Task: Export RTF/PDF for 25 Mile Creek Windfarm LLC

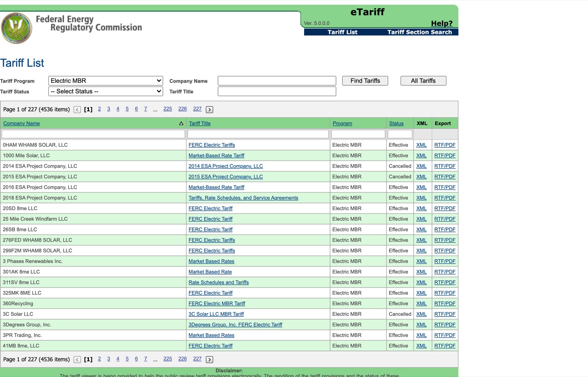Action: [445, 219]
